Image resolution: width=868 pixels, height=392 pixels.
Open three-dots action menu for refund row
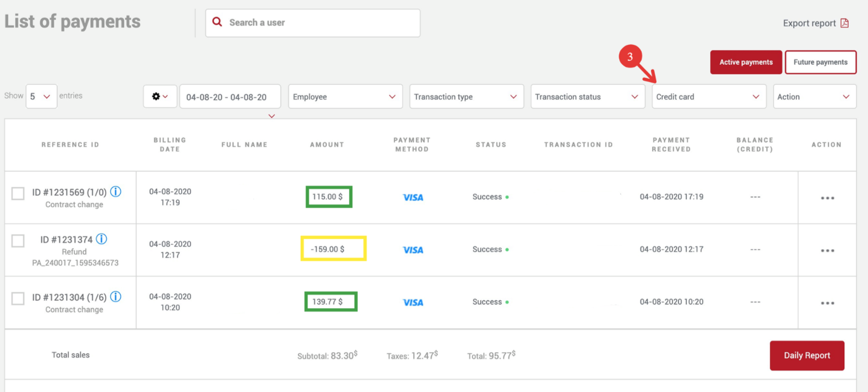pos(827,251)
